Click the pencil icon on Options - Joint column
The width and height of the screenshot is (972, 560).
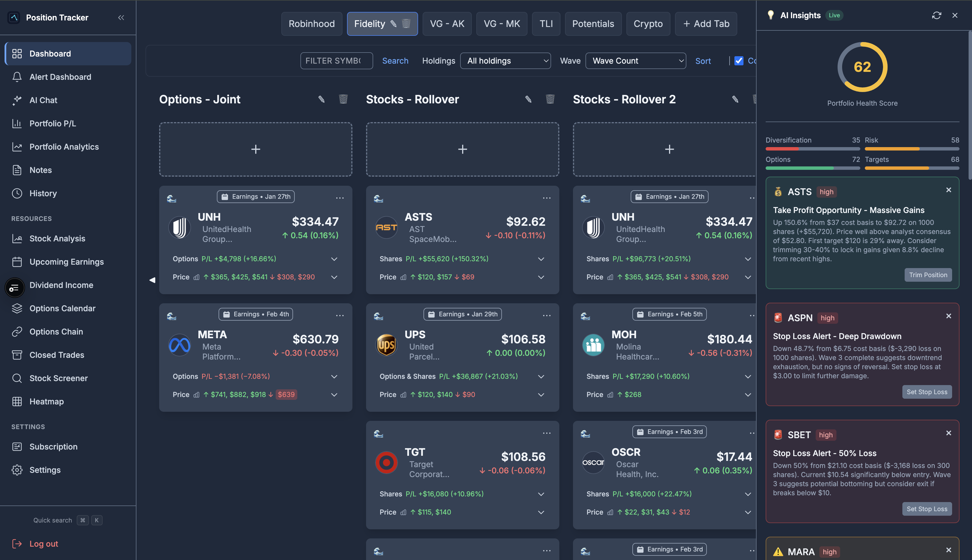321,99
